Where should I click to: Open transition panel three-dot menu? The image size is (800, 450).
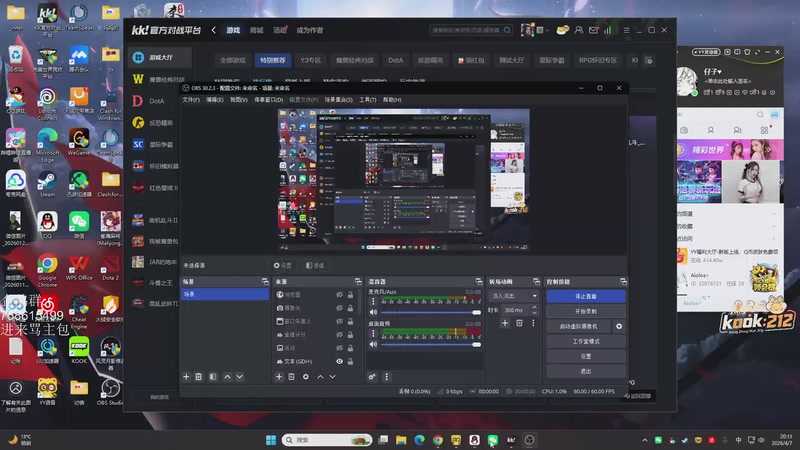(533, 322)
